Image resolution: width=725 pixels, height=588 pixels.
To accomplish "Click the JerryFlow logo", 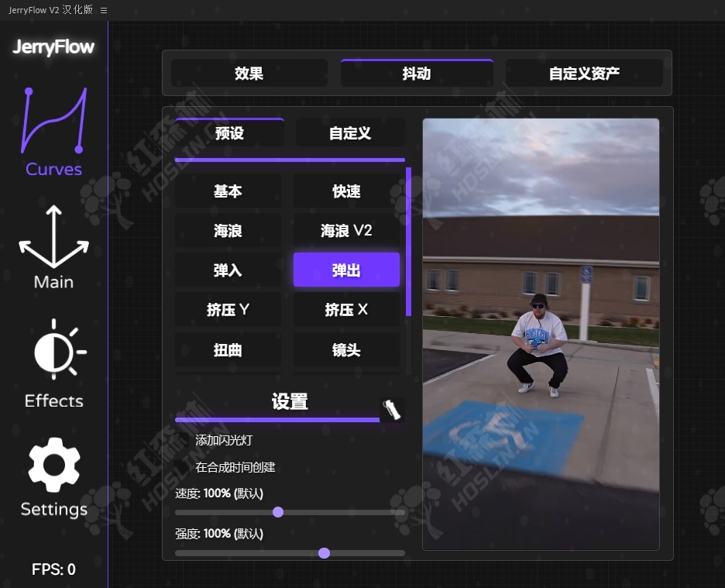I will coord(53,47).
